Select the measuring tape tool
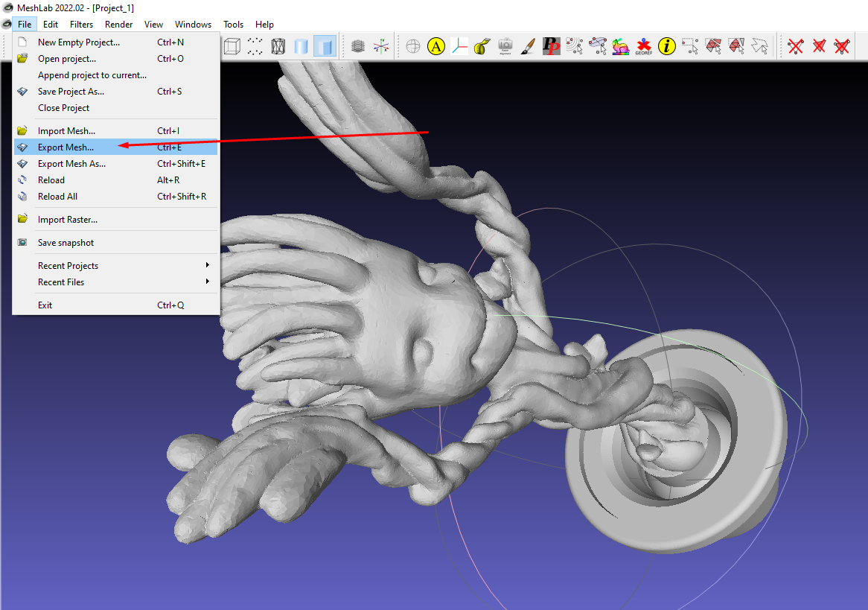Image resolution: width=868 pixels, height=610 pixels. 482,46
